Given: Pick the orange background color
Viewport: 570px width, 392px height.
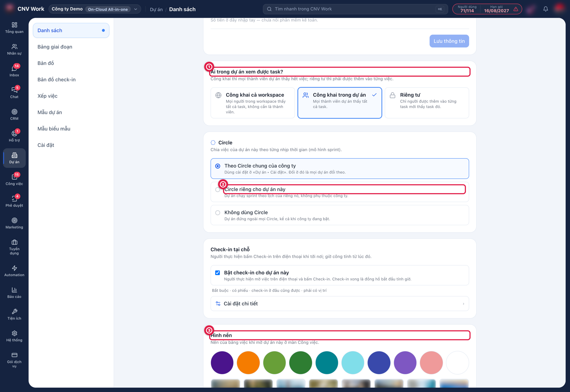Looking at the screenshot, I should point(248,363).
